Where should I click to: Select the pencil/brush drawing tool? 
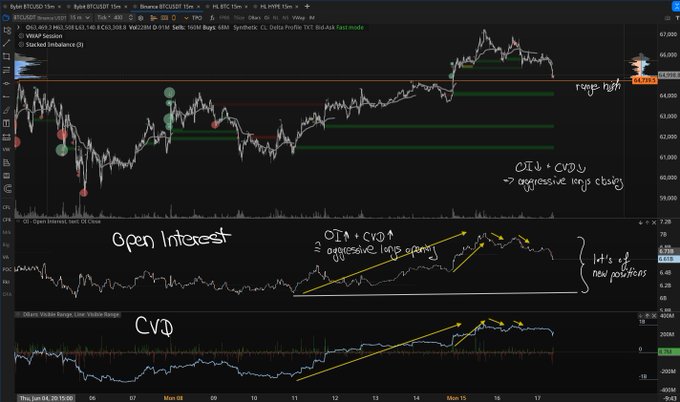click(7, 110)
